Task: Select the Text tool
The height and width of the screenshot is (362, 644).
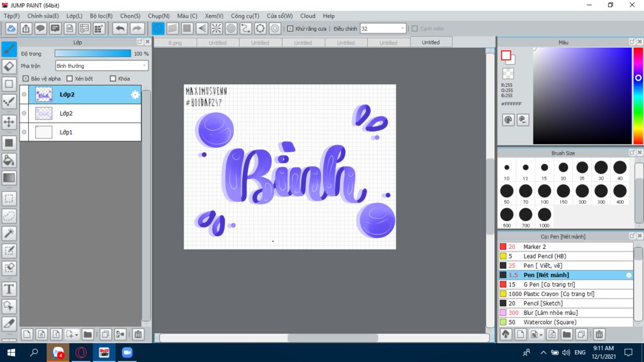Action: click(9, 289)
